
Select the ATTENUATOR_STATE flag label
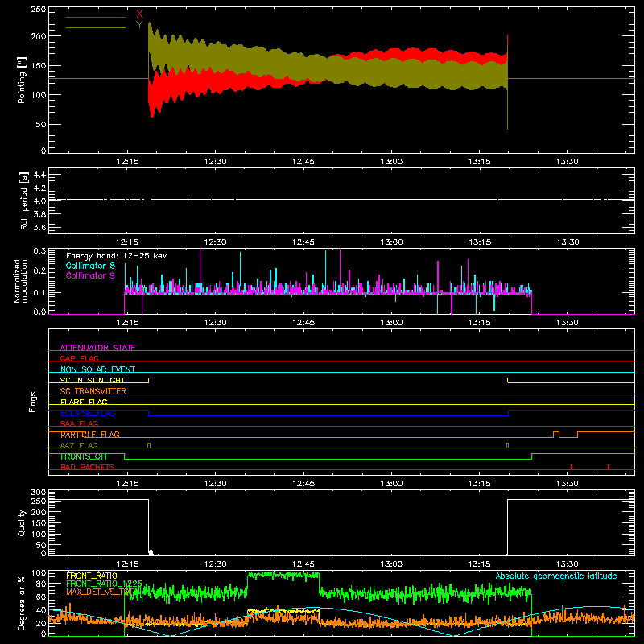(97, 348)
